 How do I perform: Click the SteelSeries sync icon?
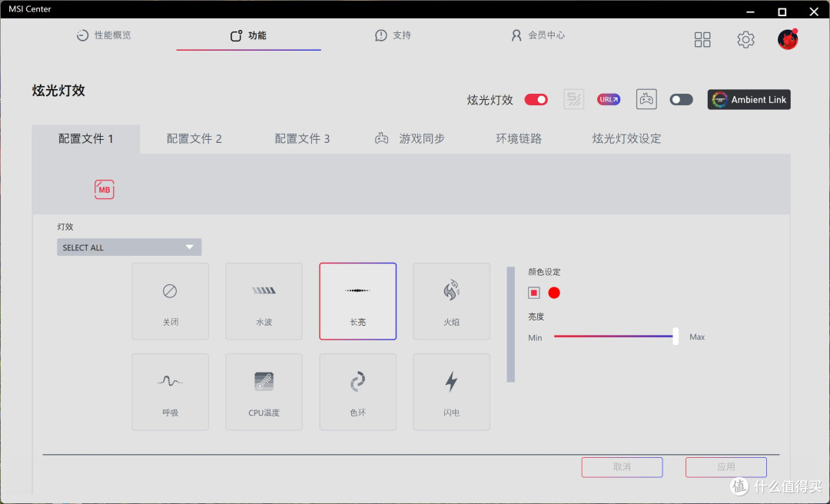574,99
